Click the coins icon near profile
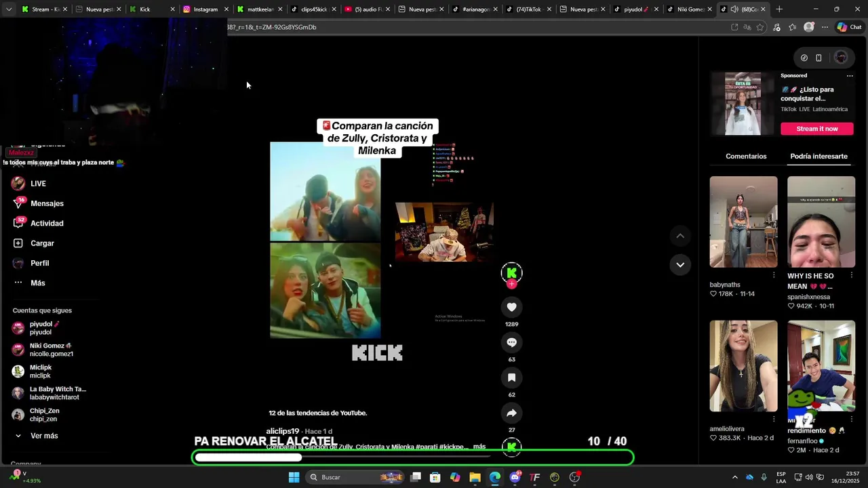 pyautogui.click(x=804, y=58)
